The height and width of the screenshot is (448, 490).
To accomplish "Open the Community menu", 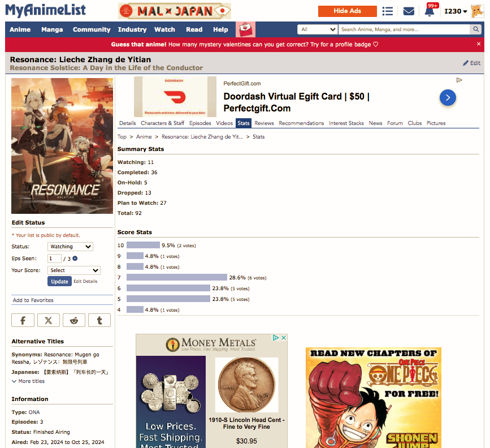I will [92, 29].
